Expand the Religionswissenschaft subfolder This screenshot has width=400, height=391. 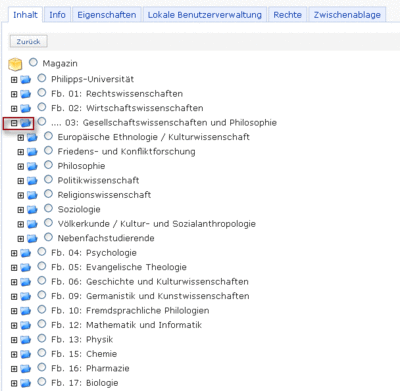point(21,196)
